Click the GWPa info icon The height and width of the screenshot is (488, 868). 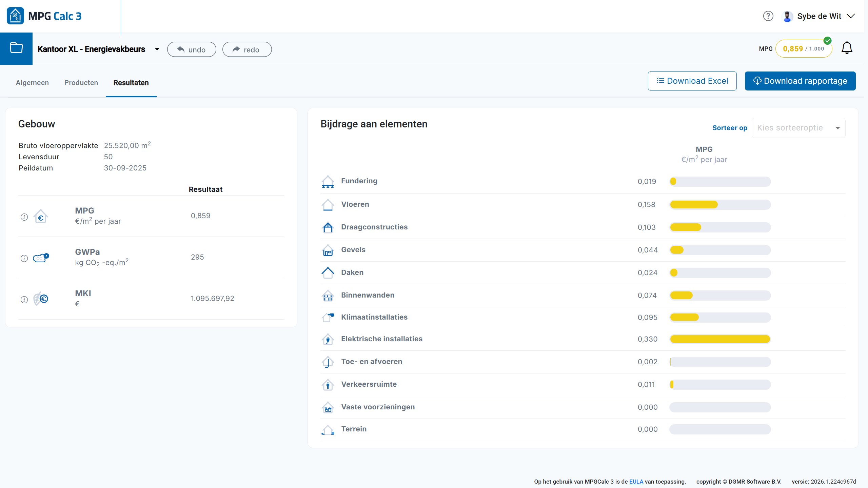click(24, 258)
